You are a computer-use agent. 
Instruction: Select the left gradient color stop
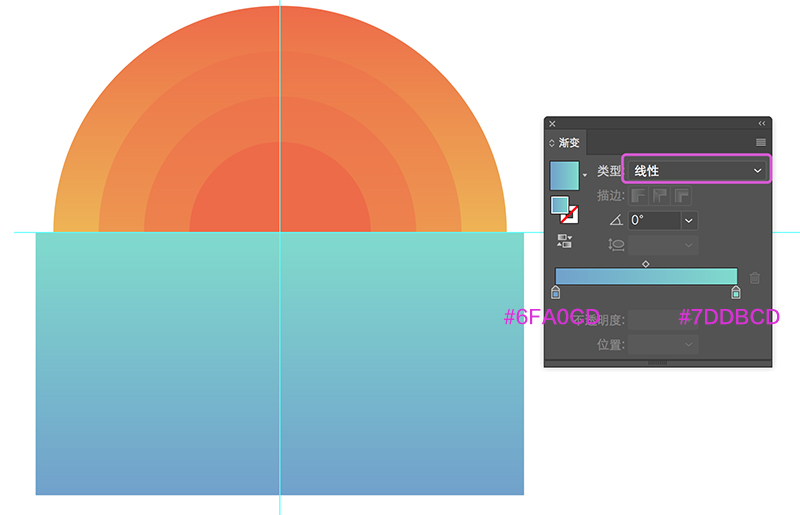[x=556, y=292]
